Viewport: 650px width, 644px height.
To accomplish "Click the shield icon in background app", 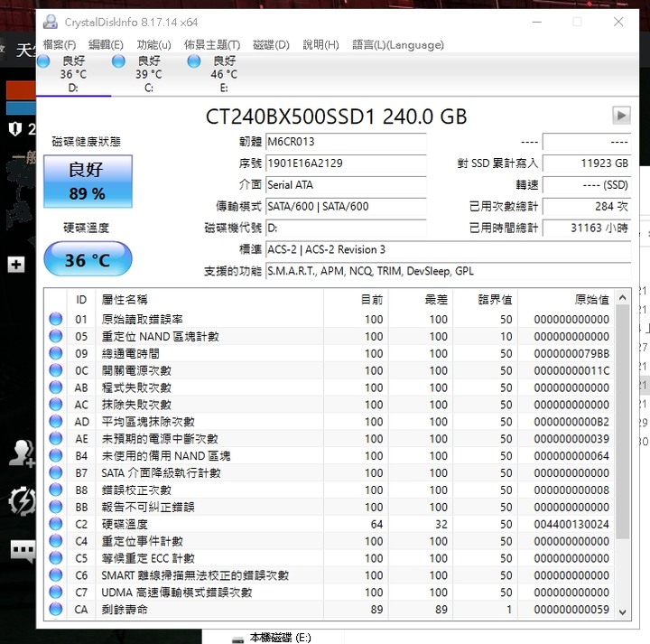I will point(15,129).
